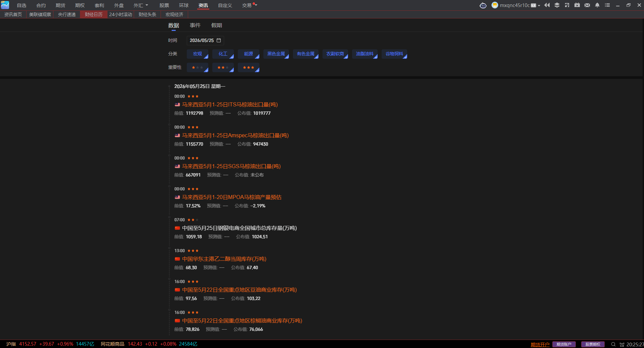Open the 期货 menu
The image size is (644, 348).
tap(60, 5)
